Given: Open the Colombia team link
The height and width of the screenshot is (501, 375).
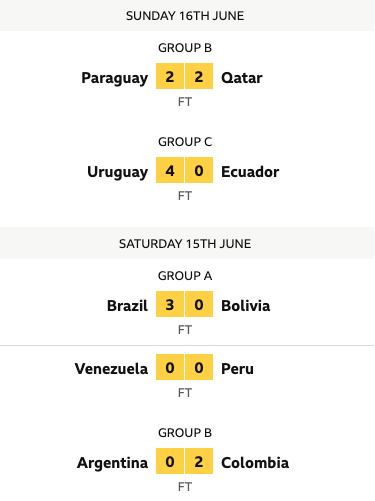Looking at the screenshot, I should [255, 463].
